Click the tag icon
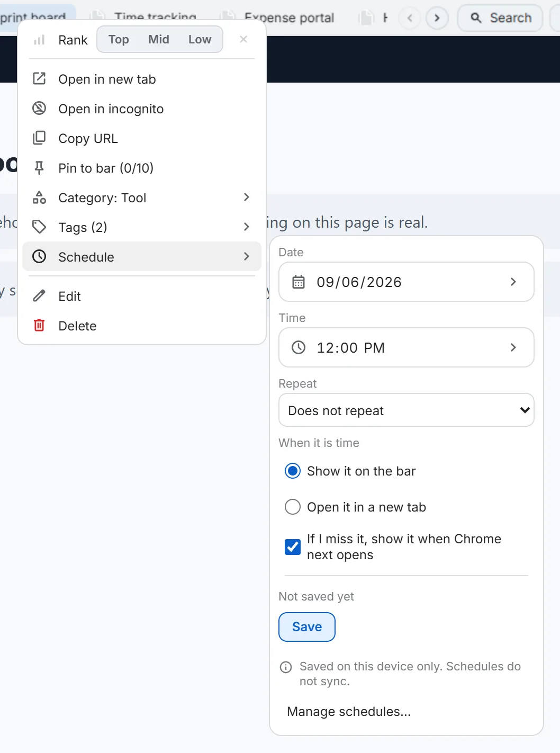This screenshot has width=560, height=753. click(39, 227)
